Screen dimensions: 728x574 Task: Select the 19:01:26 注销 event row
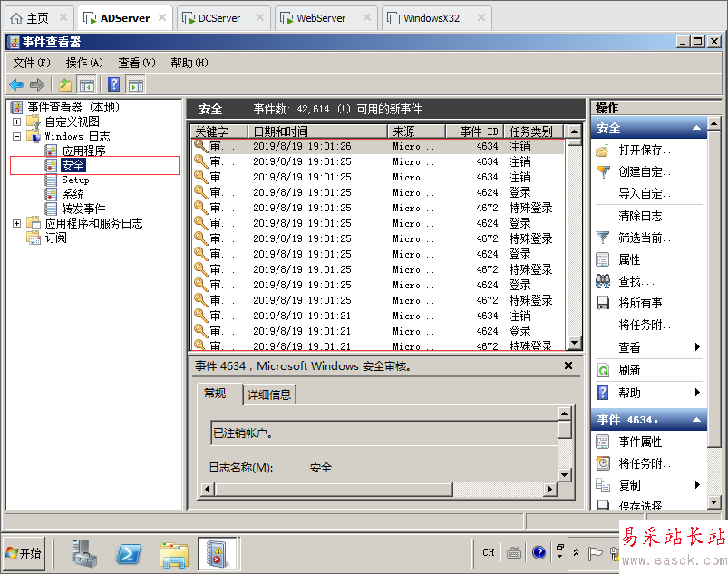pyautogui.click(x=378, y=146)
